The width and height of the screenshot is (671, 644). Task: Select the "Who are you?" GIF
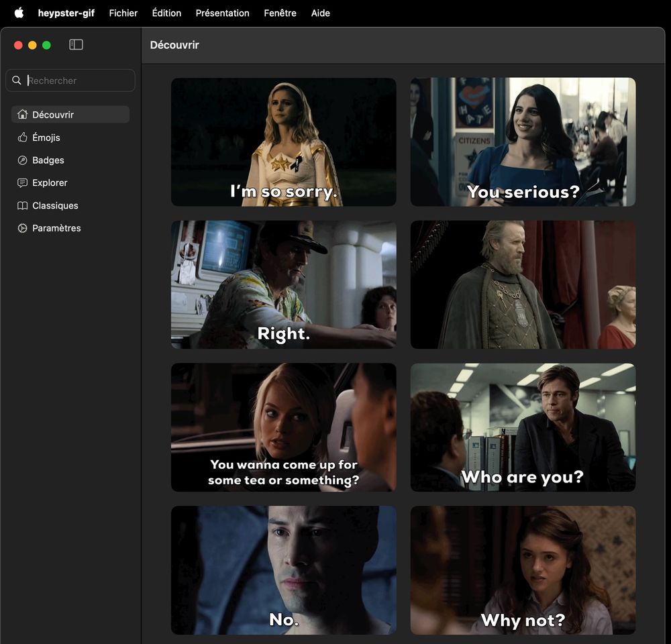[x=523, y=427]
